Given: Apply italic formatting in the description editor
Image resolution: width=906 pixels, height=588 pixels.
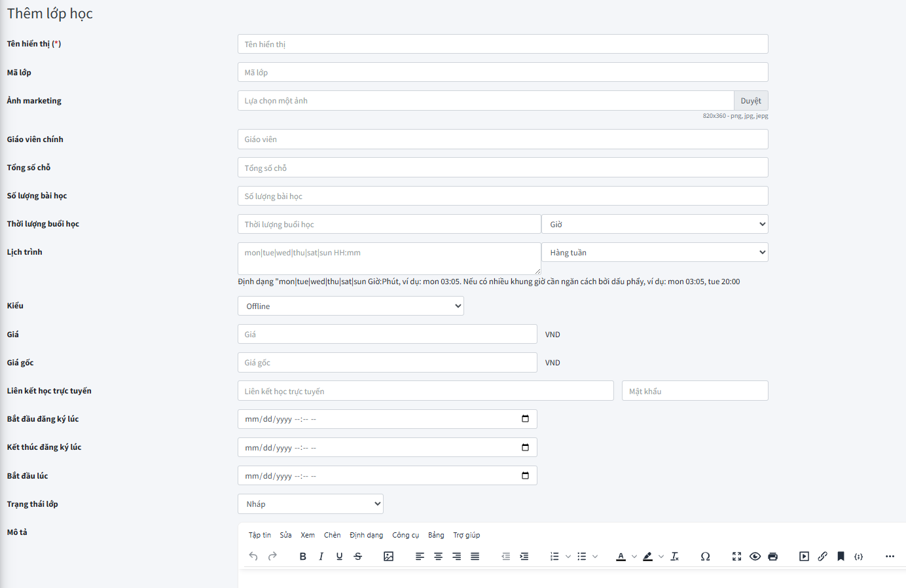Looking at the screenshot, I should click(x=321, y=557).
